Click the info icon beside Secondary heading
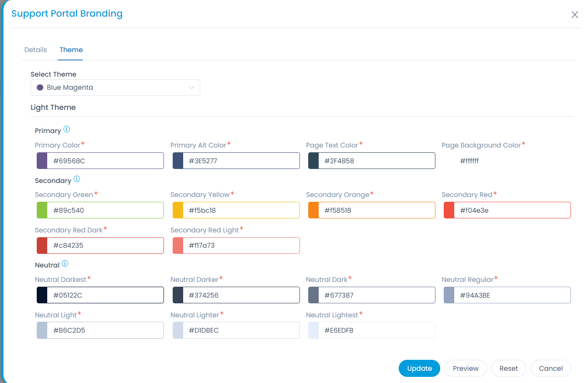Image resolution: width=588 pixels, height=383 pixels. point(77,179)
